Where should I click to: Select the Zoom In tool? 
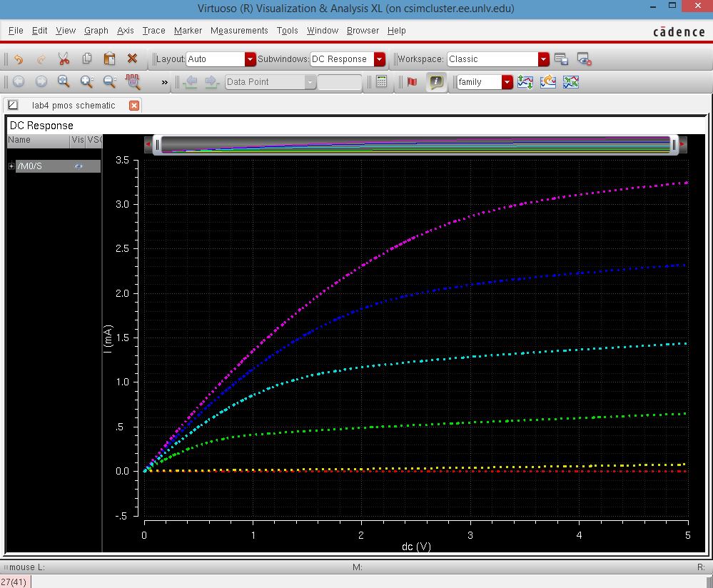[x=86, y=82]
